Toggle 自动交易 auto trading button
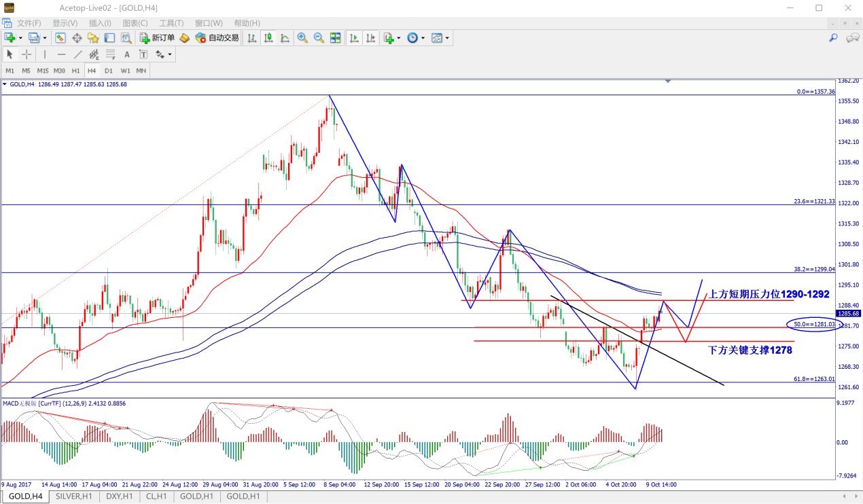863x504 pixels. pos(217,38)
